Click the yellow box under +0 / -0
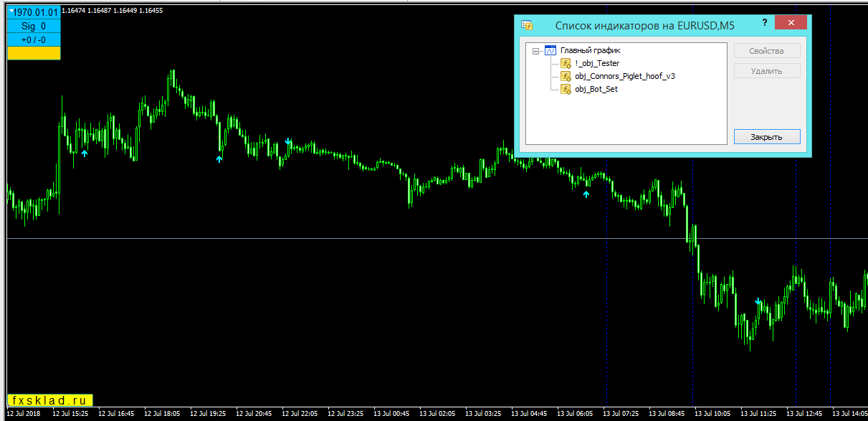Image resolution: width=868 pixels, height=421 pixels. point(34,53)
